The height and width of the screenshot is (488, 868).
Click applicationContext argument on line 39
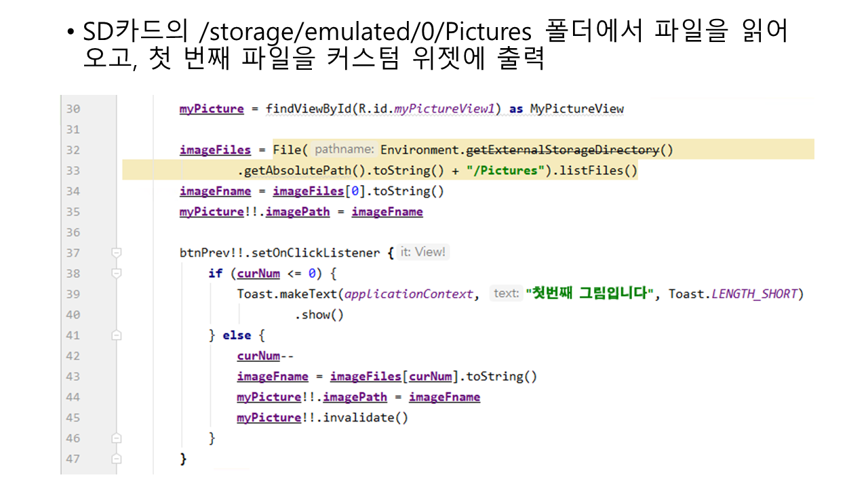click(409, 293)
